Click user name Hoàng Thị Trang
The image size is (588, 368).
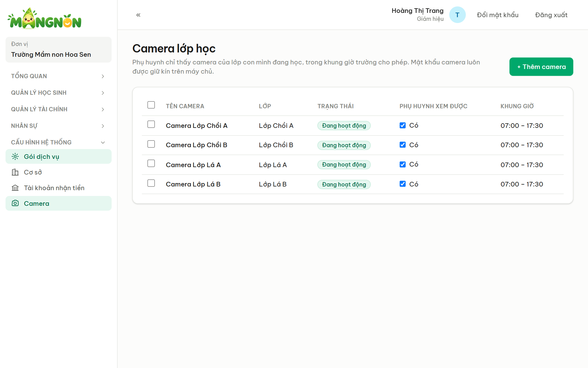click(x=417, y=11)
